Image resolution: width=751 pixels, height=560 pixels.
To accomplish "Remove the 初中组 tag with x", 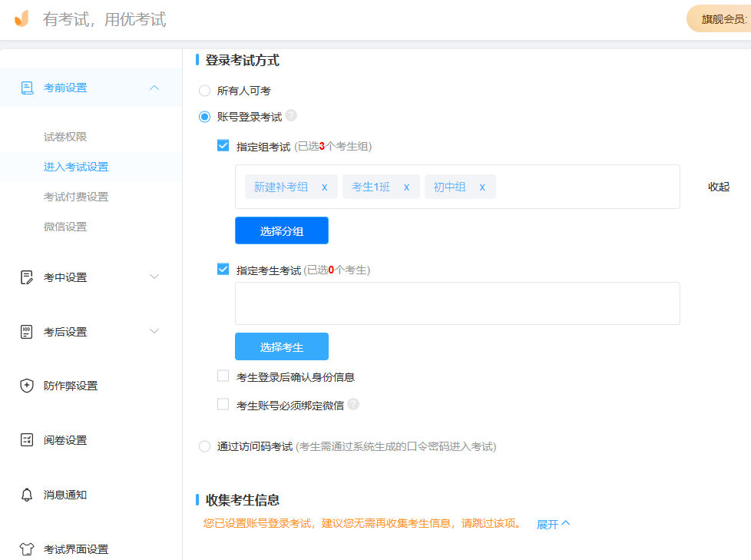I will click(x=482, y=187).
